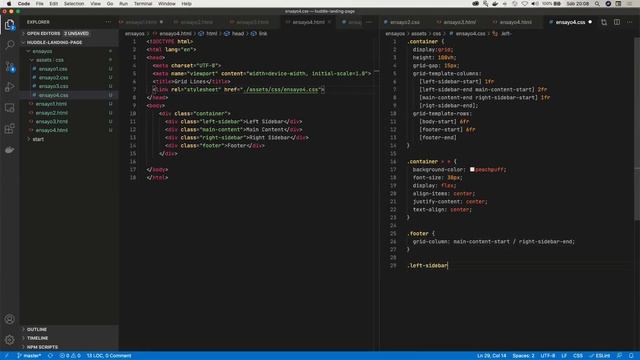Open the Docker view in activity bar
The width and height of the screenshot is (640, 360).
[x=10, y=150]
